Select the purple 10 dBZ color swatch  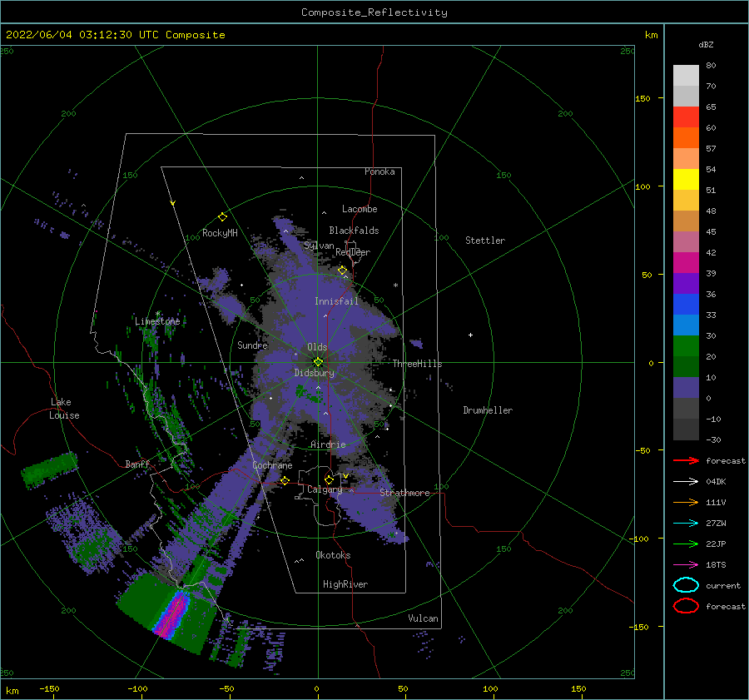tap(686, 387)
